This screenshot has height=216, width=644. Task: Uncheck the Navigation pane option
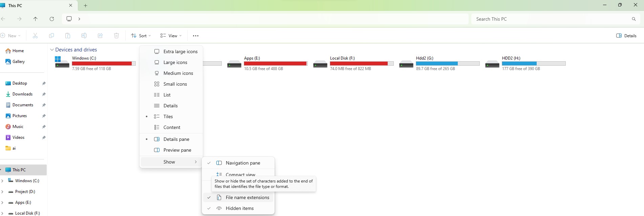click(243, 163)
